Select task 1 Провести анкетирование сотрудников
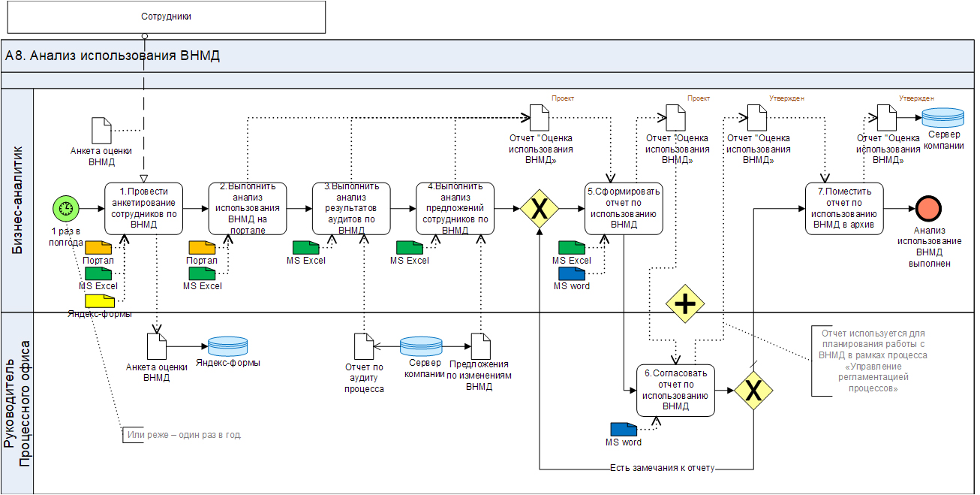 [143, 209]
